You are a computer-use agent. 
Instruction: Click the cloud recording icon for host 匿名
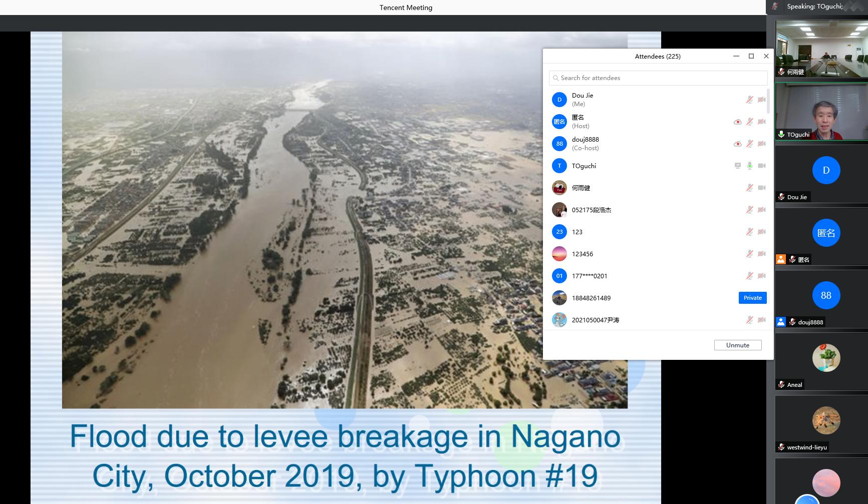point(737,122)
